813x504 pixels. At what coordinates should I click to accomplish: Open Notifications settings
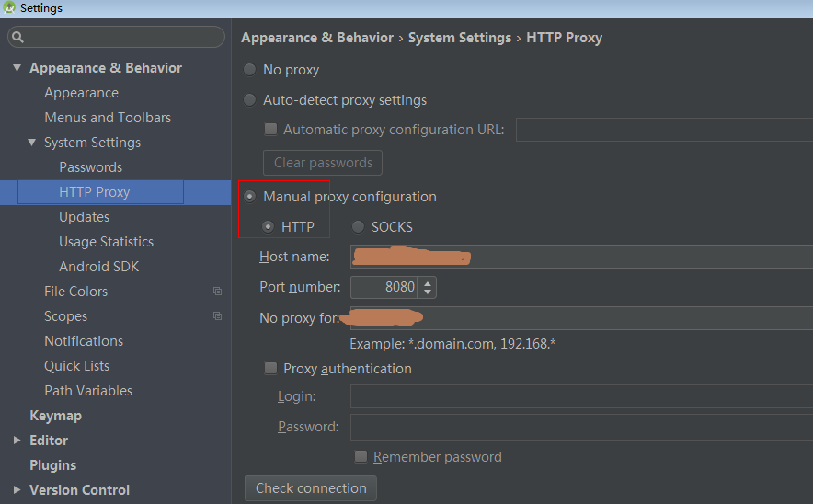(x=84, y=341)
